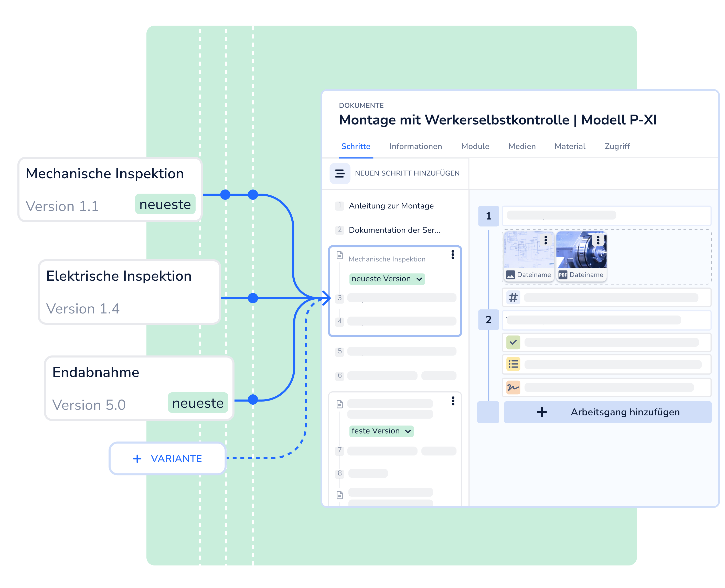The height and width of the screenshot is (588, 725).
Task: Open three-dot menu on PDF machine thumbnail
Action: pyautogui.click(x=598, y=240)
